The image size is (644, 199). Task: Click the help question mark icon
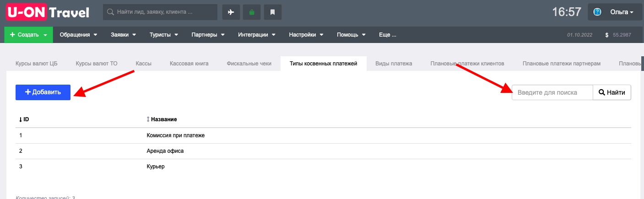pyautogui.click(x=597, y=12)
